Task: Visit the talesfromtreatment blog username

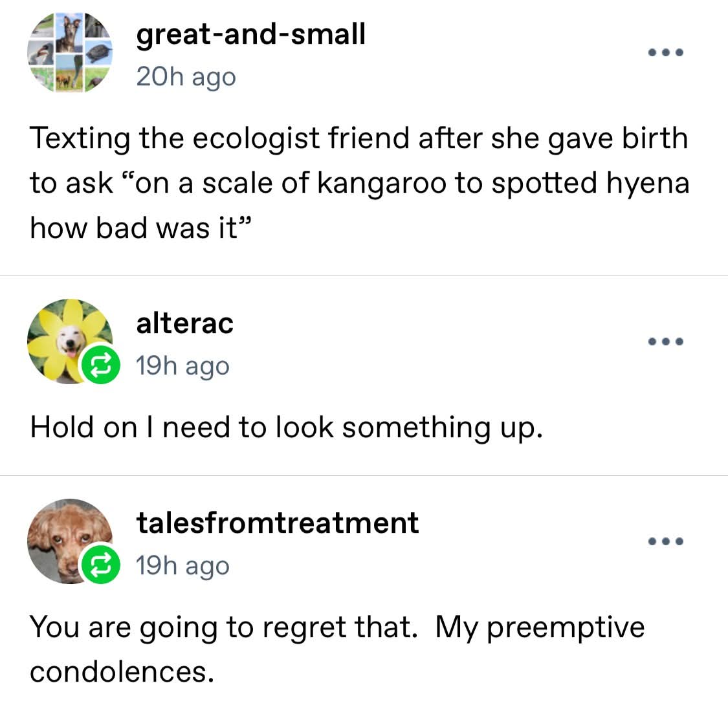Action: 278,523
